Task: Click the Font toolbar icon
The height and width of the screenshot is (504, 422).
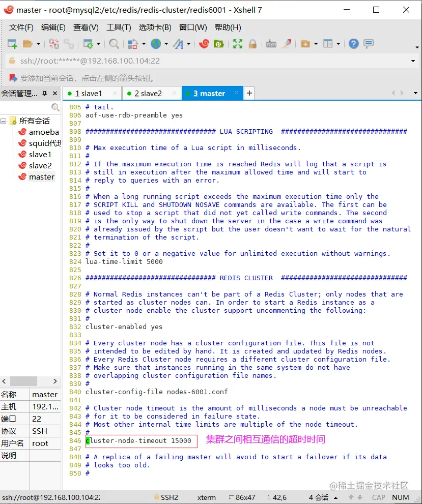Action: click(x=178, y=44)
